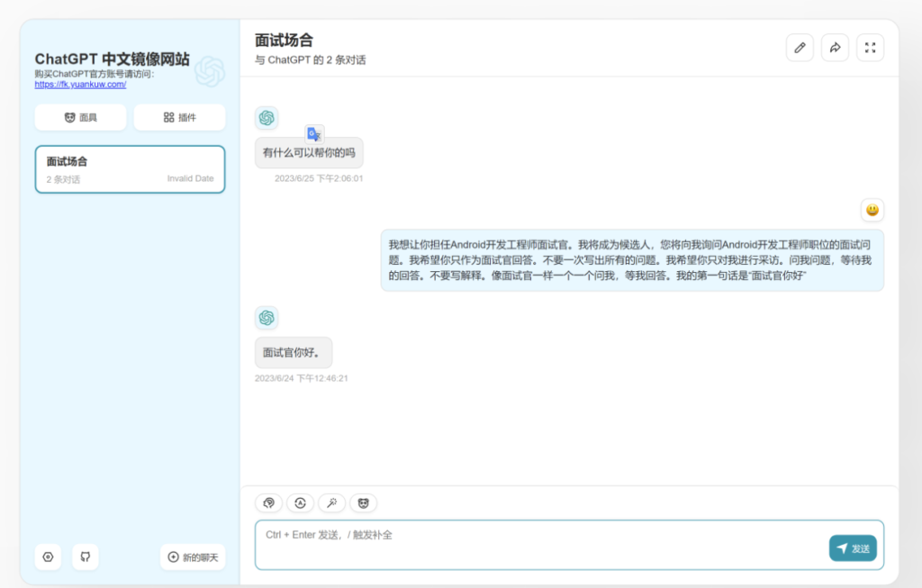Switch to the 面具 panel
The height and width of the screenshot is (588, 922).
tap(80, 117)
